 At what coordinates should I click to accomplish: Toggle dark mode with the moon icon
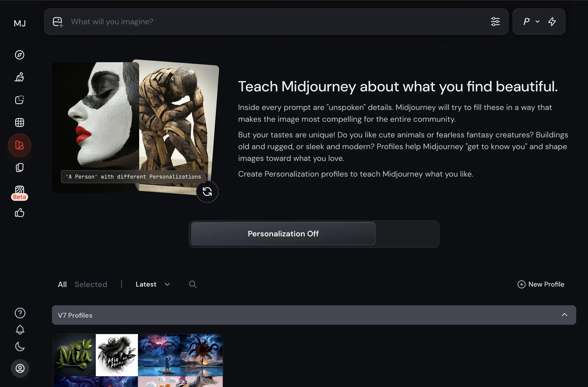click(x=20, y=347)
